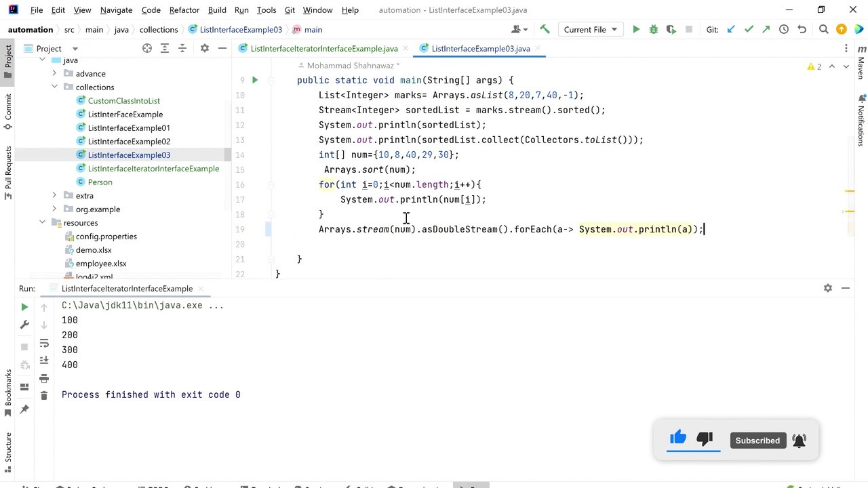868x488 pixels.
Task: Open Git show history clock icon
Action: pos(784,29)
